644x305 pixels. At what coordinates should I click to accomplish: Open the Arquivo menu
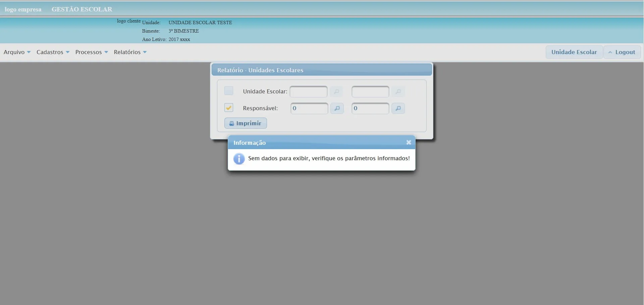pyautogui.click(x=17, y=52)
